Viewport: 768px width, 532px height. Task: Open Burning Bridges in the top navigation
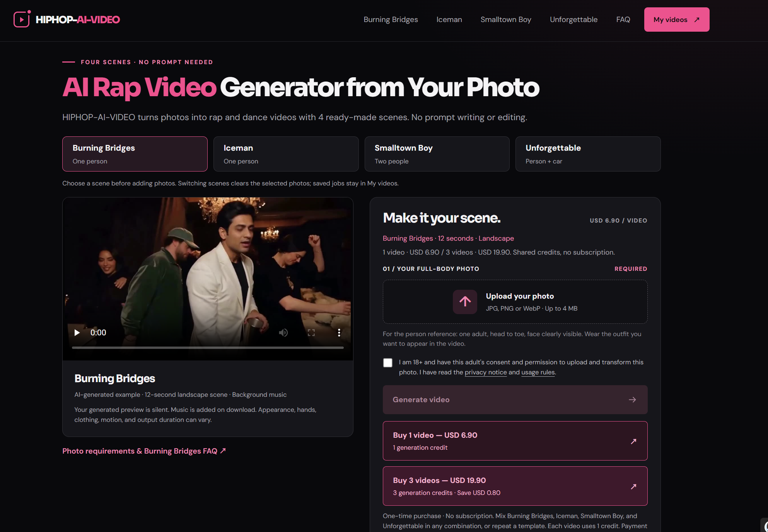point(391,19)
